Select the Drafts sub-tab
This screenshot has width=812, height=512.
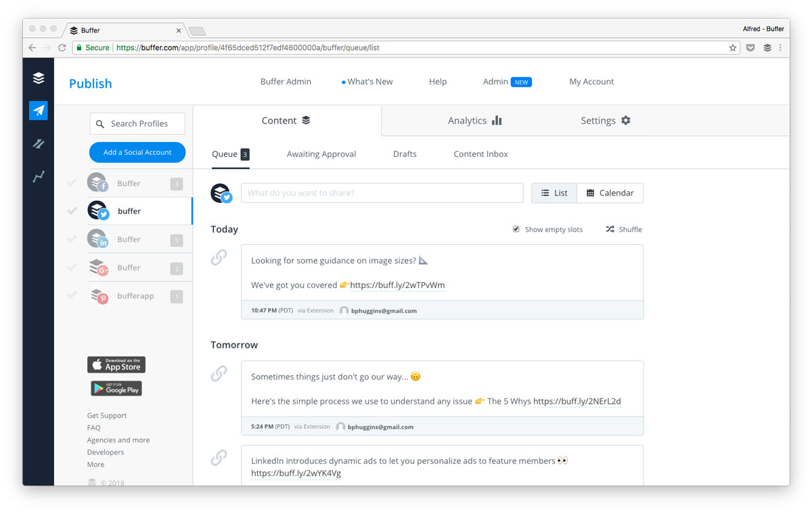[x=405, y=154]
